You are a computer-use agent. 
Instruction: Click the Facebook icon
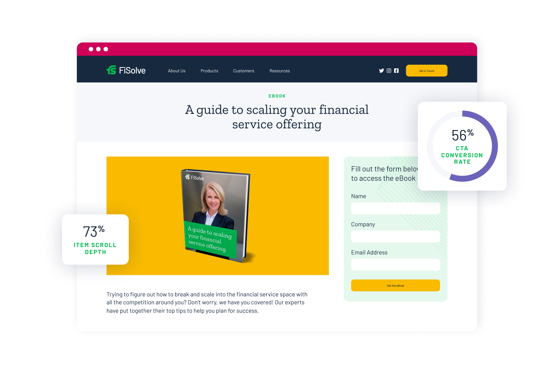[396, 71]
